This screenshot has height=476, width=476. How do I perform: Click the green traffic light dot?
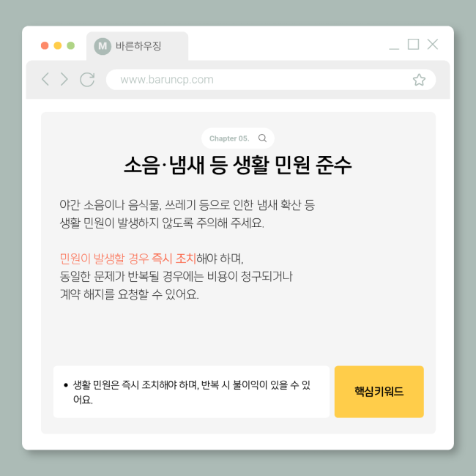tap(71, 45)
